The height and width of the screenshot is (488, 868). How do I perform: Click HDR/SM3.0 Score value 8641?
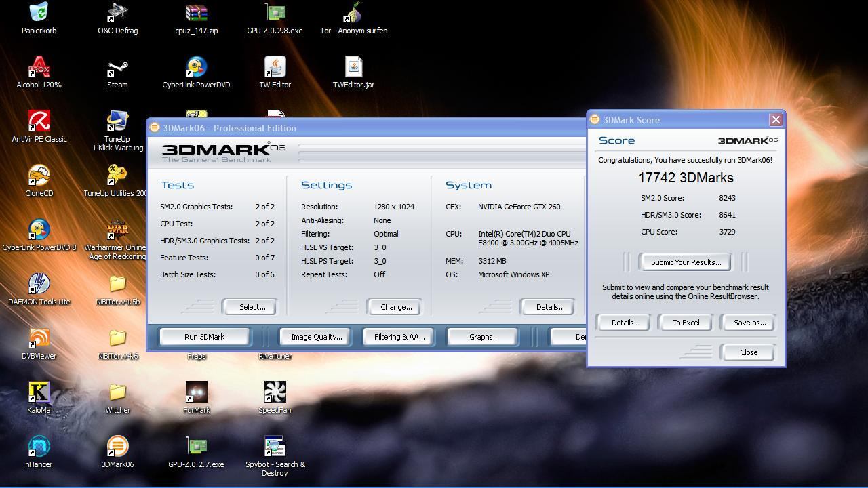727,215
